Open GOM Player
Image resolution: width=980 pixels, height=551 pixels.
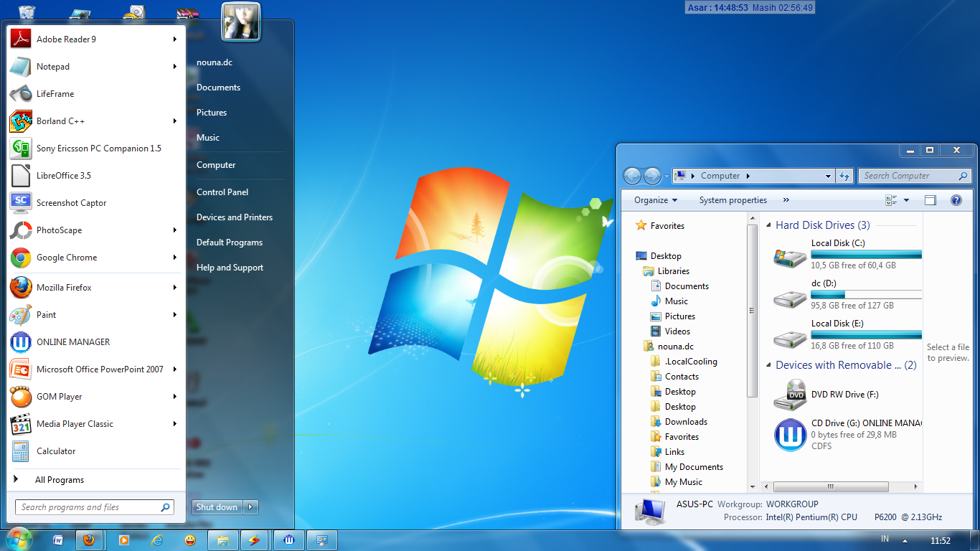[x=95, y=397]
